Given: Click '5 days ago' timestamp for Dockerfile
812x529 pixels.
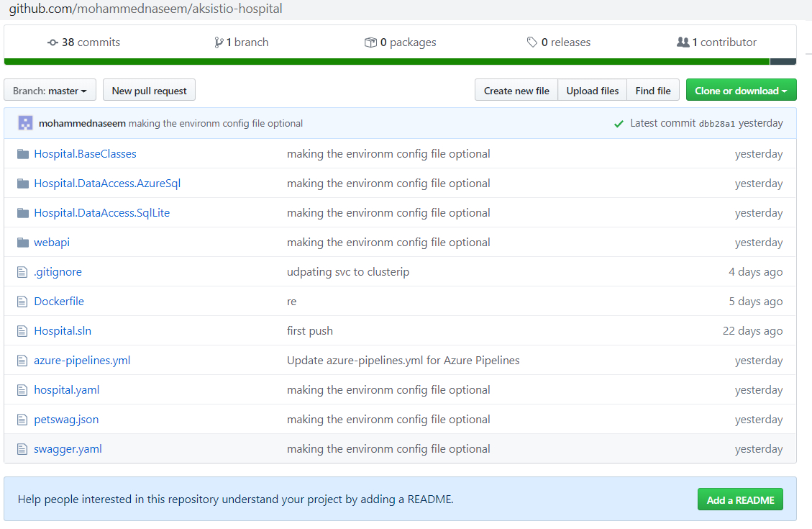Looking at the screenshot, I should coord(756,302).
